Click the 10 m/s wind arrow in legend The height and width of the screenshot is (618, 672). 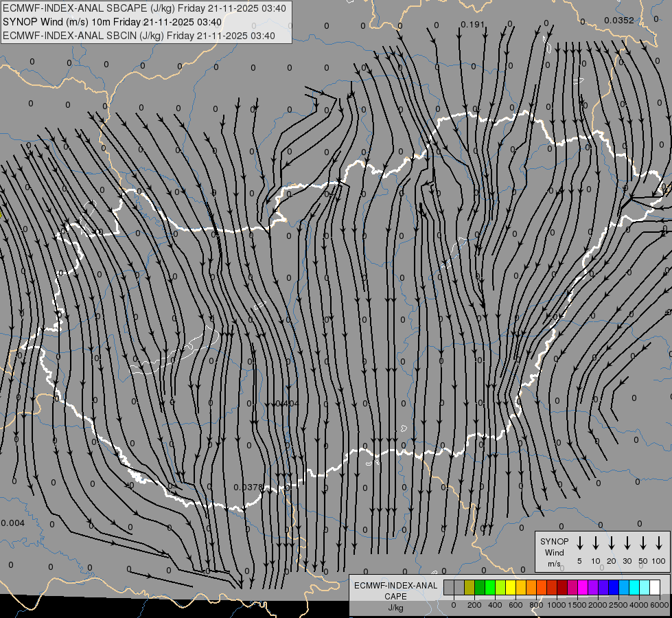click(x=595, y=543)
